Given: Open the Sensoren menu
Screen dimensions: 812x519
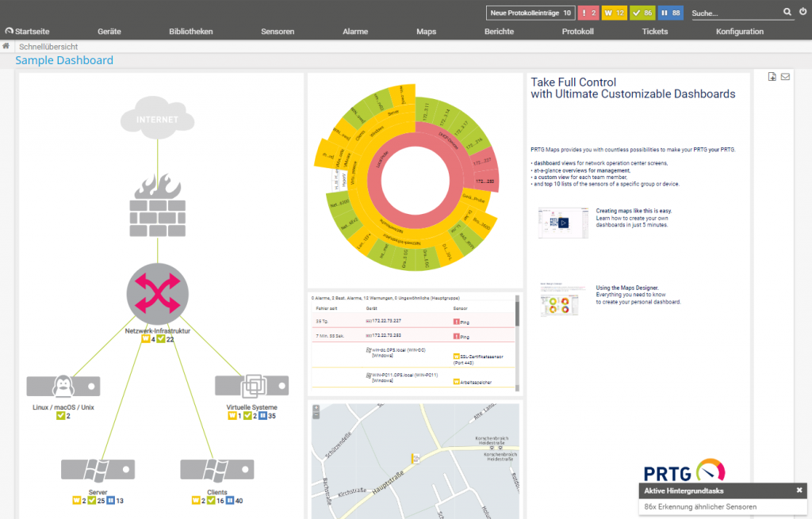Looking at the screenshot, I should coord(278,32).
